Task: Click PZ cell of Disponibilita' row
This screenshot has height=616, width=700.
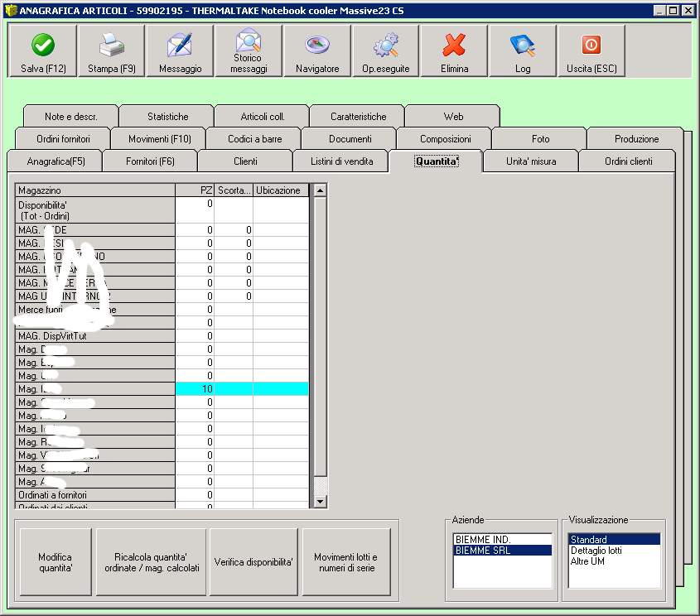Action: click(x=195, y=210)
